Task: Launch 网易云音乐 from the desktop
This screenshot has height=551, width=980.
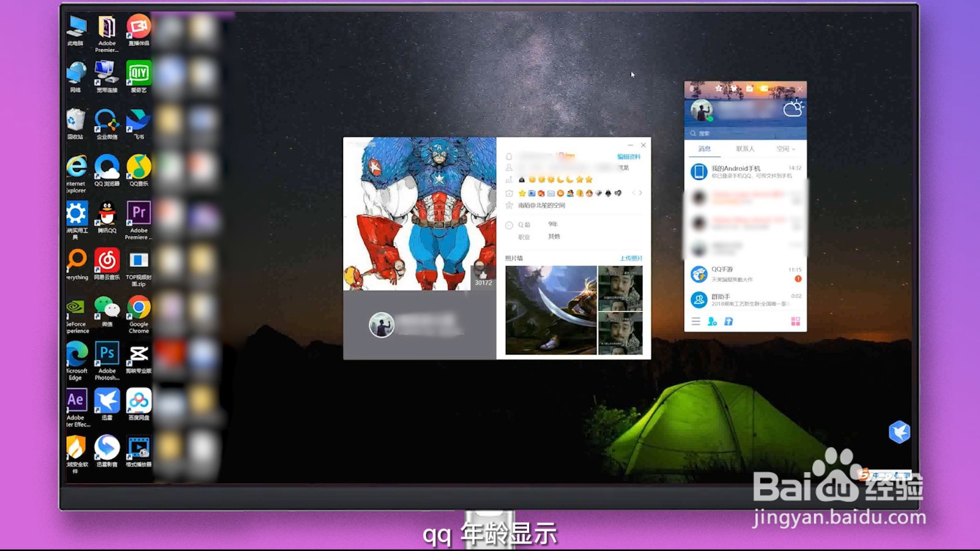Action: coord(107,264)
